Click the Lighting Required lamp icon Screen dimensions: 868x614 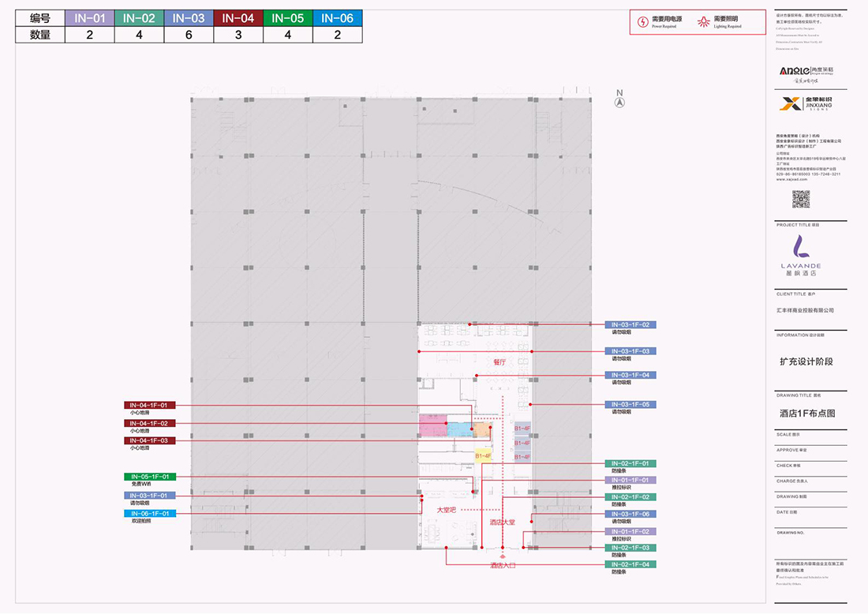click(704, 21)
